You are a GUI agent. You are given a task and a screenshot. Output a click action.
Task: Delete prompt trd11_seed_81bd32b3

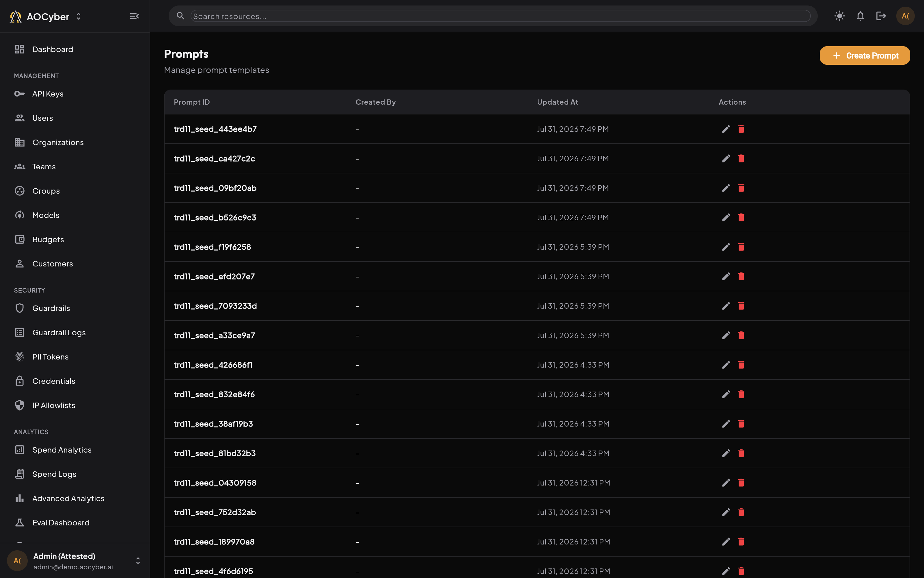pyautogui.click(x=741, y=453)
